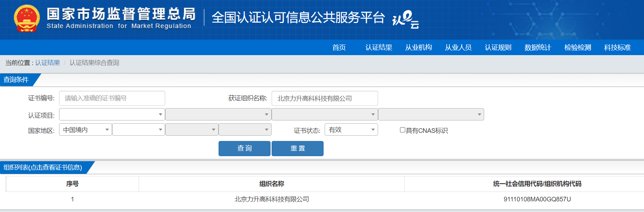Open the fourth 国家地区 dropdown
Viewport: 644px width, 212px height.
[245, 130]
